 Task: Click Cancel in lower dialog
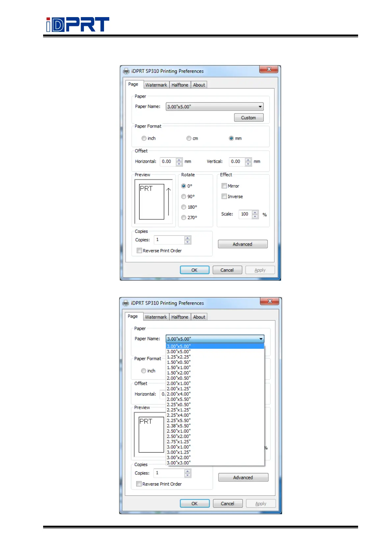pyautogui.click(x=227, y=504)
